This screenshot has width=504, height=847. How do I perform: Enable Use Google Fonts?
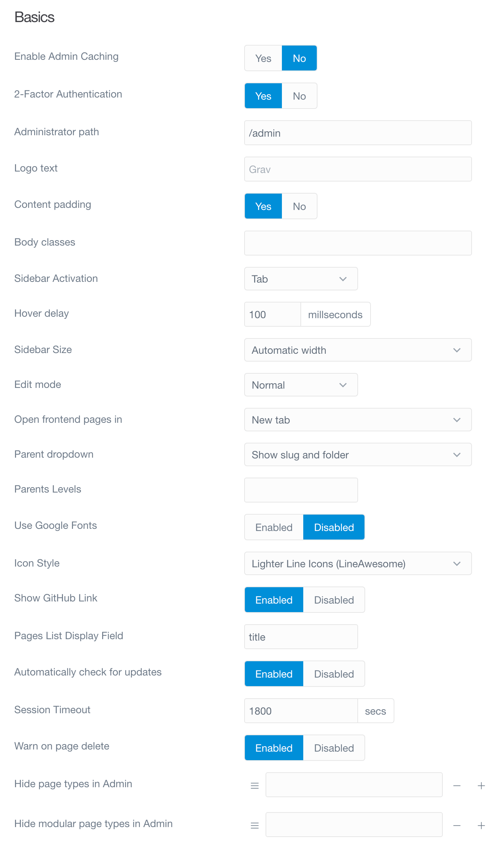pos(273,527)
